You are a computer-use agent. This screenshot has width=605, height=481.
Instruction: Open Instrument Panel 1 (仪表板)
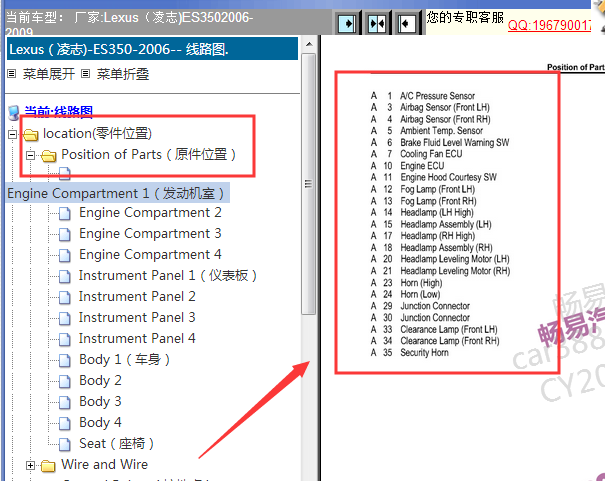168,275
